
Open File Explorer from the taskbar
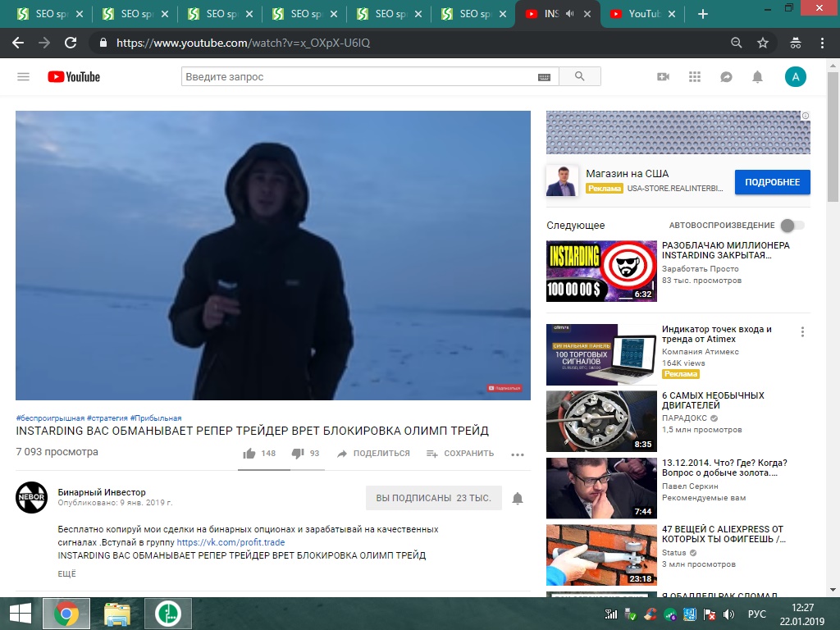click(117, 614)
